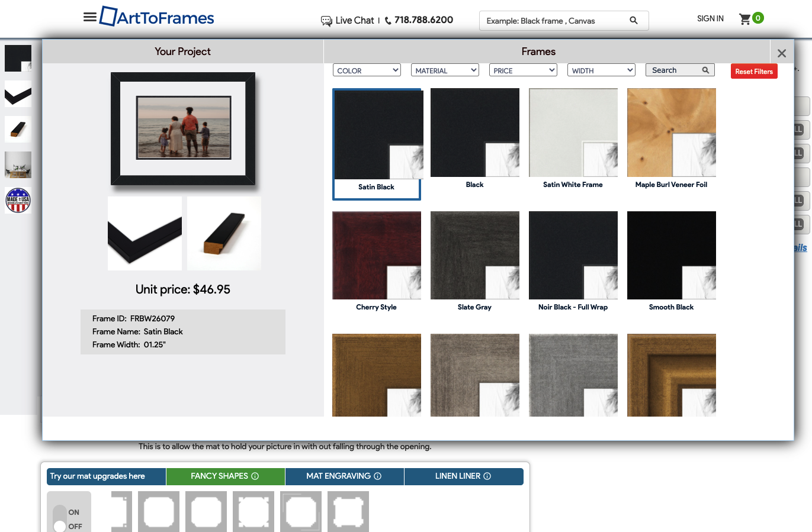Choose the Cherry Style frame swatch
Viewport: 812px width, 532px height.
pyautogui.click(x=377, y=256)
